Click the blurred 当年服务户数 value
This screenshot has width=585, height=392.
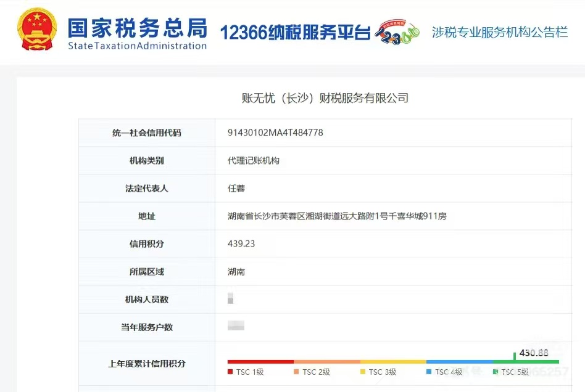coord(236,326)
